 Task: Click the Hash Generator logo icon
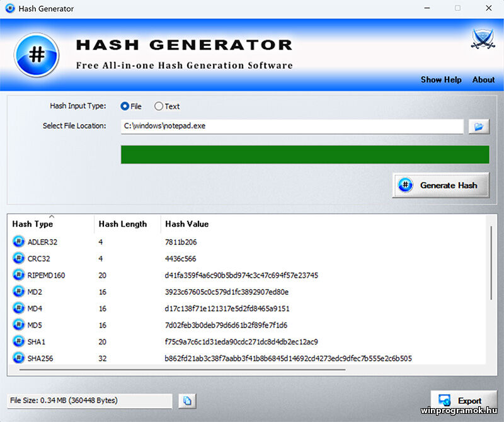coord(36,54)
